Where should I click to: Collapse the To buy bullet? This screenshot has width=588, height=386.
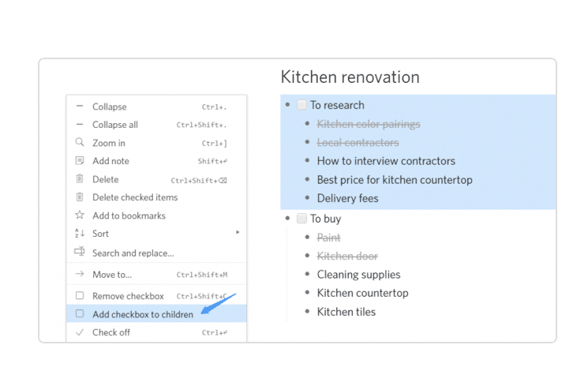click(x=288, y=219)
